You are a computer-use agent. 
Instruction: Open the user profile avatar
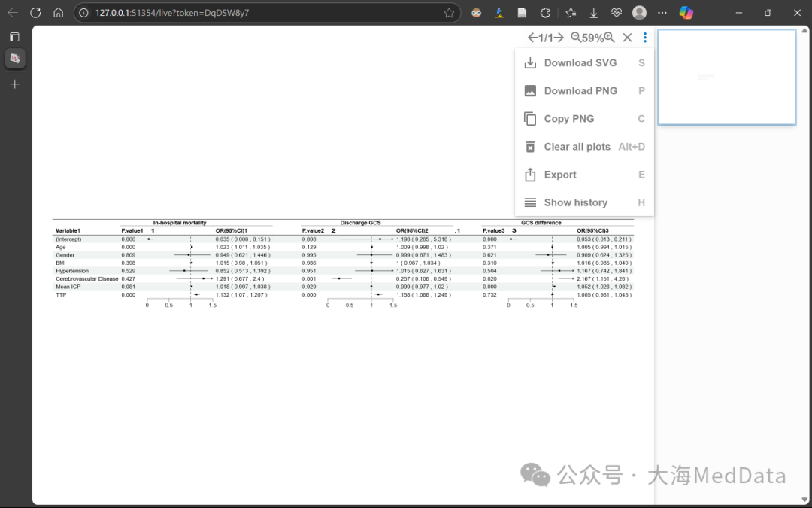[640, 13]
